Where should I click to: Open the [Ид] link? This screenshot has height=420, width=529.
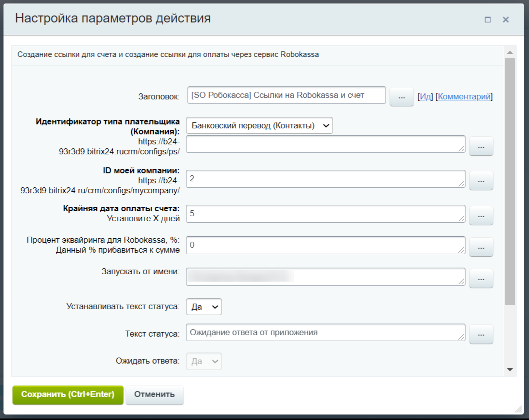coord(425,97)
